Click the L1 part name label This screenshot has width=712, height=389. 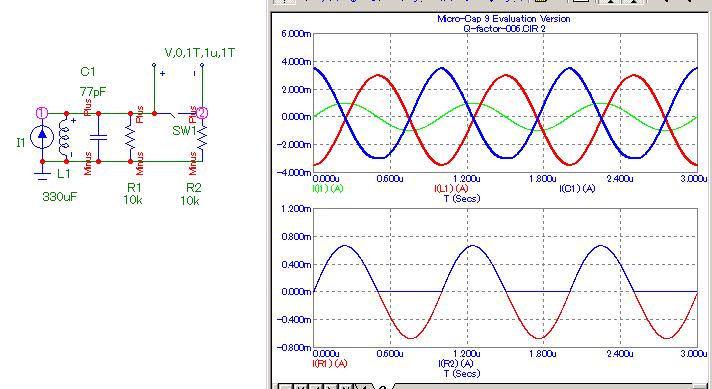pos(64,174)
